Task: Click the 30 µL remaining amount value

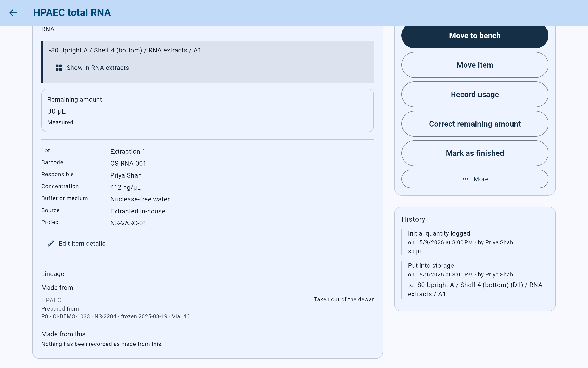Action: 57,111
